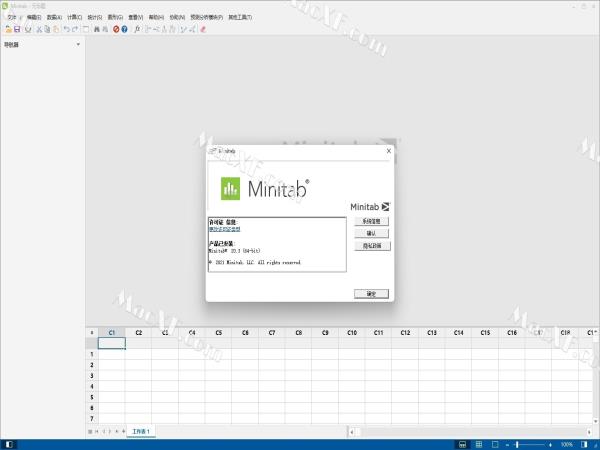Click the red Cancel circle toolbar icon
This screenshot has width=600, height=450.
click(116, 29)
